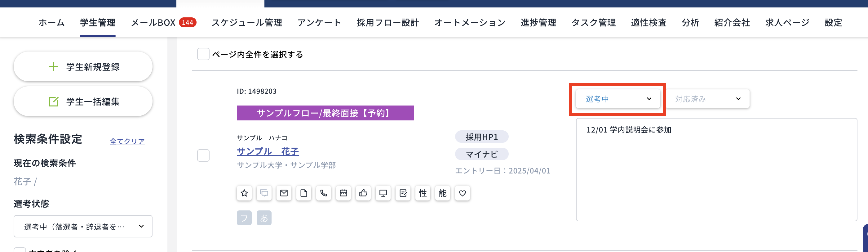Open the 選考状態 filter dropdown in the sidebar
Viewport: 868px width, 252px height.
(x=83, y=226)
